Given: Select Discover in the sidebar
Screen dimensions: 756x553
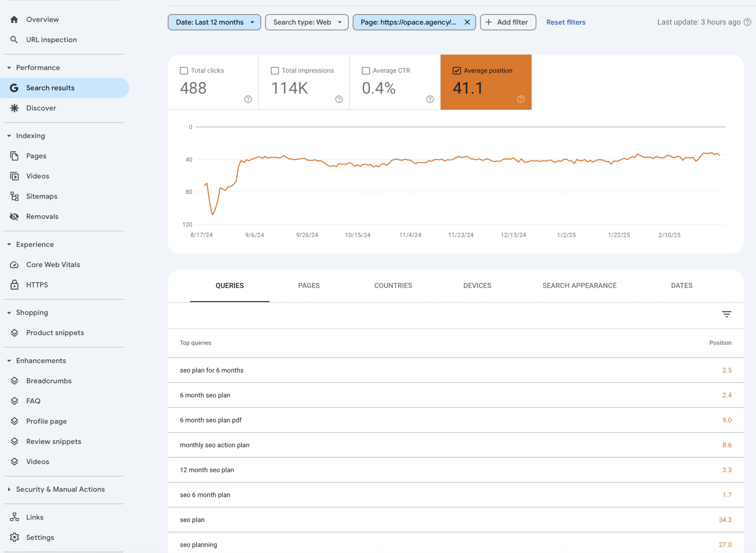Looking at the screenshot, I should 41,108.
